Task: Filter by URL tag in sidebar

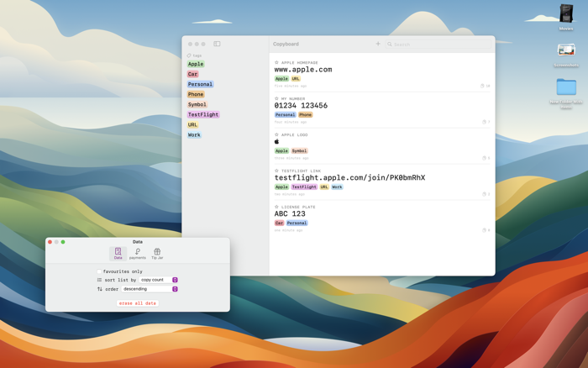Action: click(x=192, y=124)
